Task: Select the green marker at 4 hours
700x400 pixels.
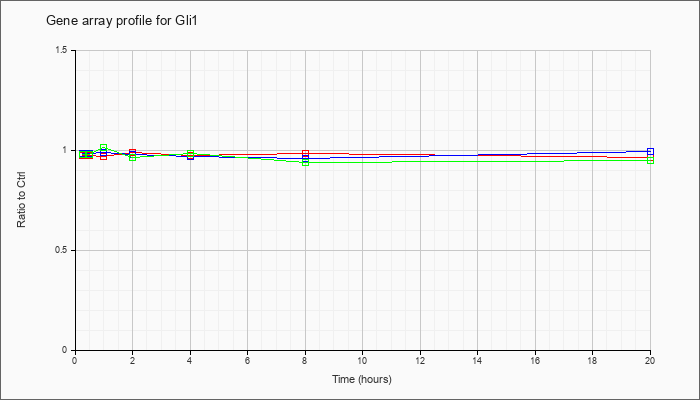Action: 191,154
